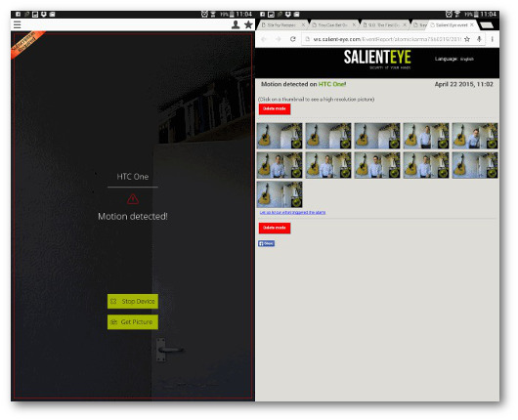Open first thumbnail in the top row
Screen dimensions: 518x420
pos(280,136)
